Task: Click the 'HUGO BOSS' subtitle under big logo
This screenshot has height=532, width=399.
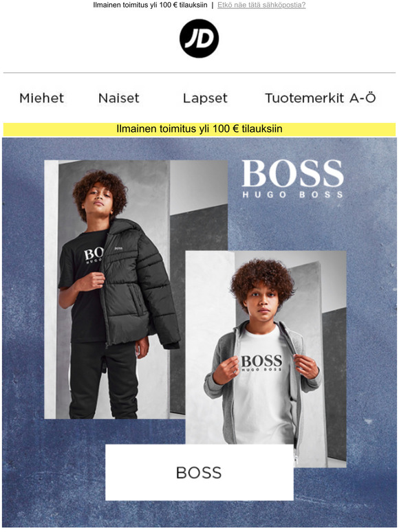Action: (292, 195)
